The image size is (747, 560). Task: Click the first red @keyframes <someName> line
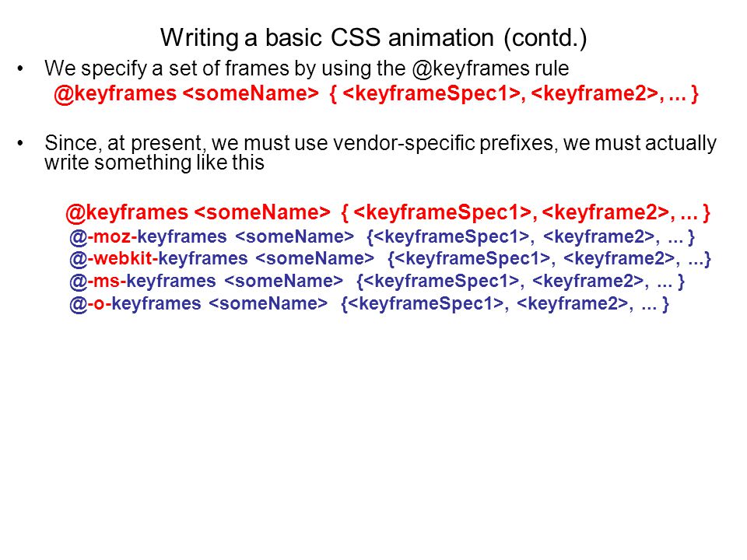[x=376, y=93]
